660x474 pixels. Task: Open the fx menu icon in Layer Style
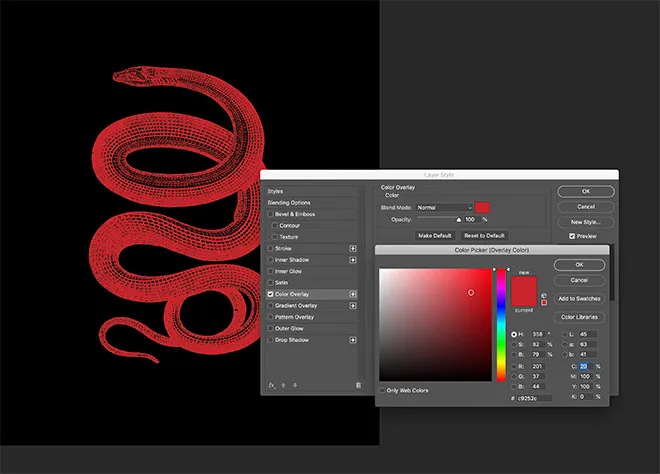272,385
